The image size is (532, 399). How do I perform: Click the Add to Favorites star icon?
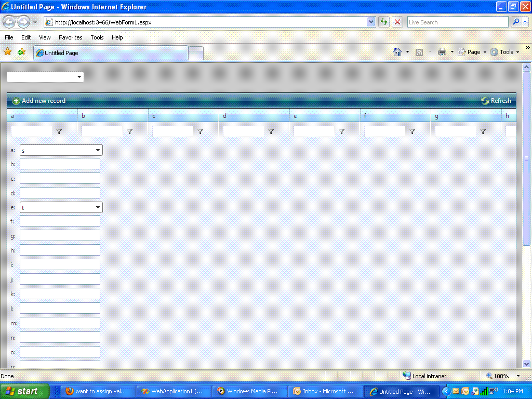click(x=22, y=51)
